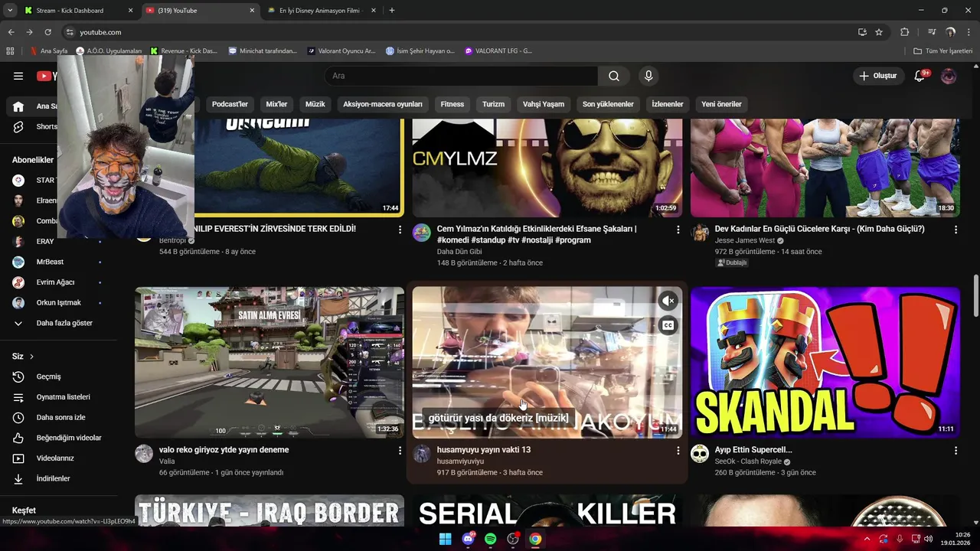Open the SKANDAL Clash Royale thumbnail
This screenshot has width=980, height=551.
pyautogui.click(x=825, y=362)
